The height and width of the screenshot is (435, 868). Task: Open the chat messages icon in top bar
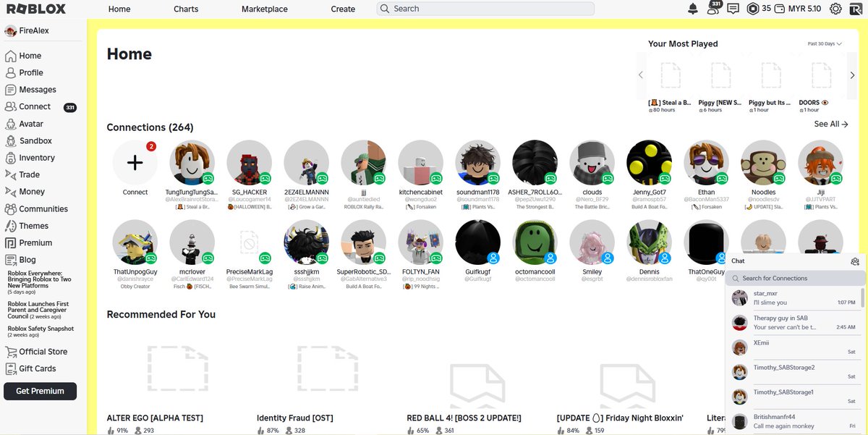click(x=733, y=9)
